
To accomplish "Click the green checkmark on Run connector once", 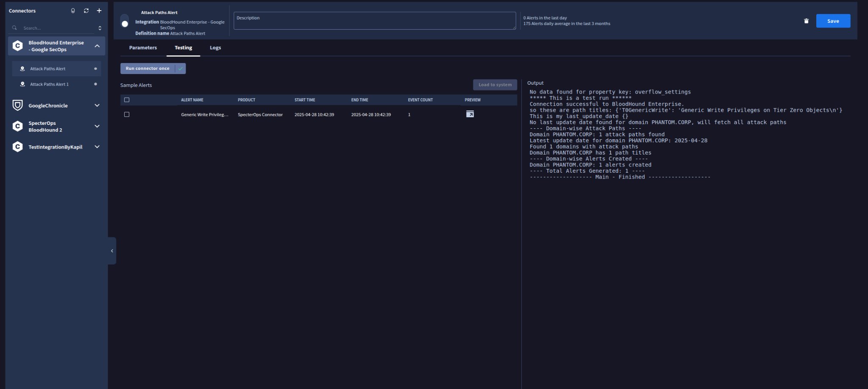I will pyautogui.click(x=181, y=69).
